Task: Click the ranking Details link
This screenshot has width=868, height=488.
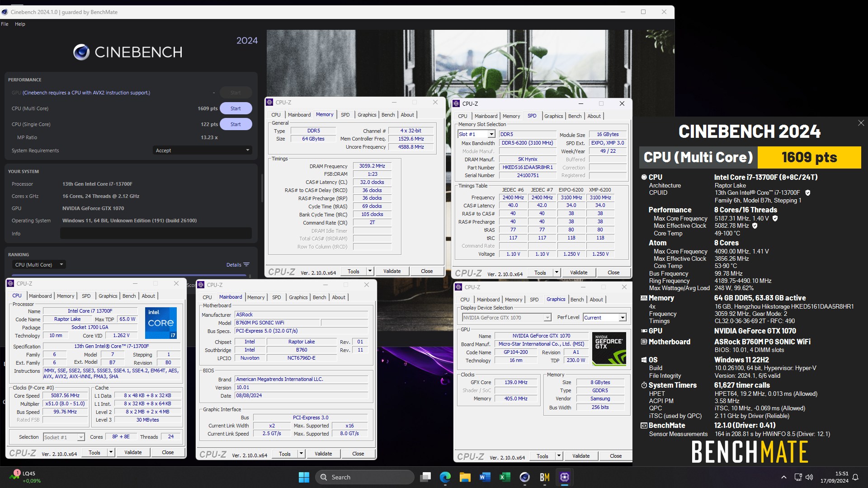Action: tap(238, 265)
